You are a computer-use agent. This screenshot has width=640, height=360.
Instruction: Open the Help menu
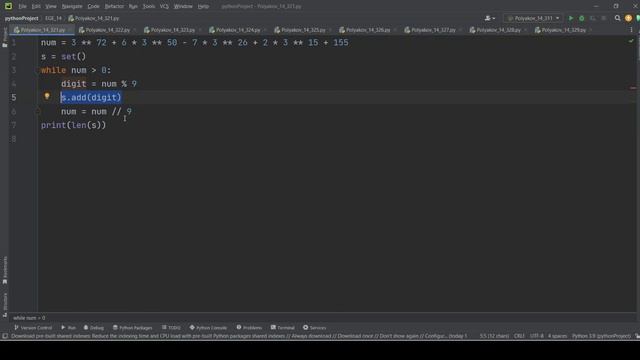(203, 7)
